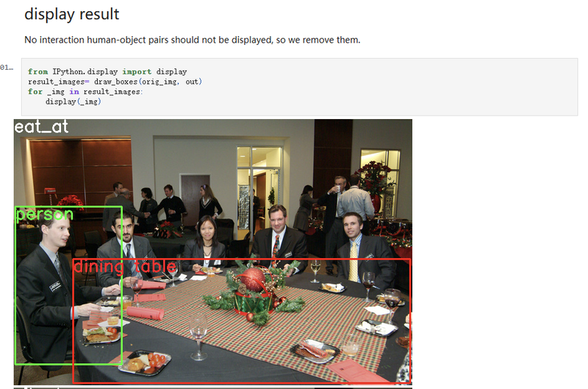Click the "display result" heading

[x=71, y=14]
